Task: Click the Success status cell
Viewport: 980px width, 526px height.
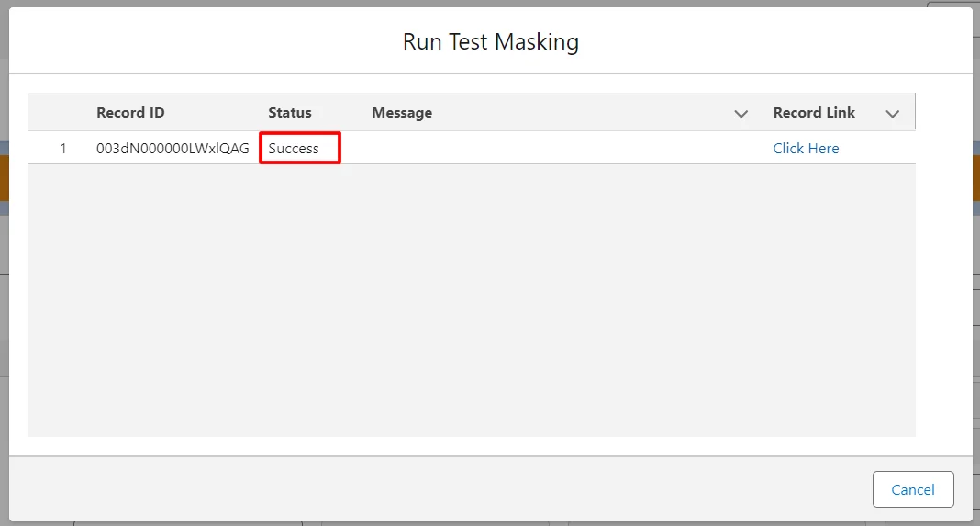Action: [295, 149]
